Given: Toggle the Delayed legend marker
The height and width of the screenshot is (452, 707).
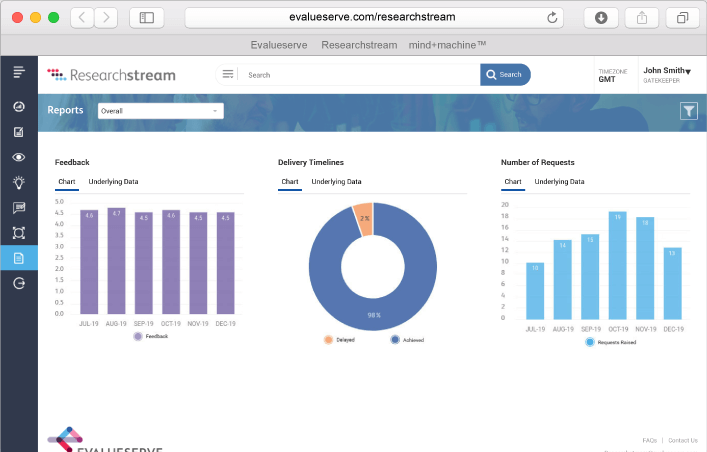Looking at the screenshot, I should (x=328, y=340).
